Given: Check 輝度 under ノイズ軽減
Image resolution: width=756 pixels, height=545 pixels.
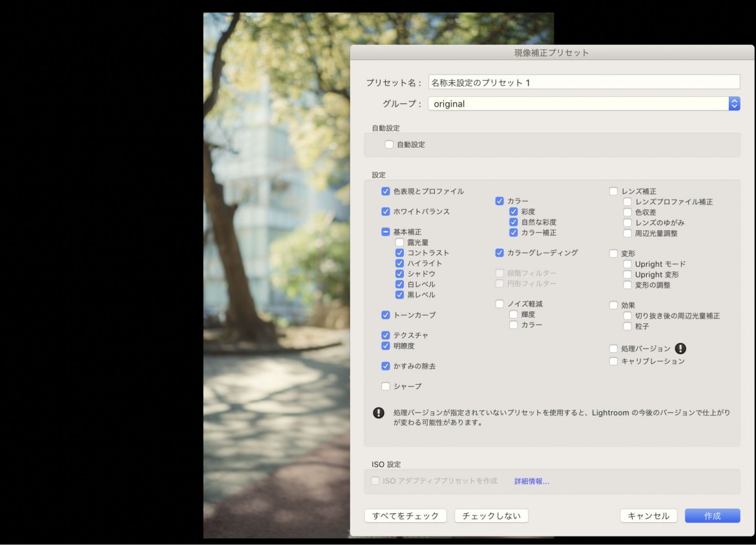Looking at the screenshot, I should tap(514, 314).
